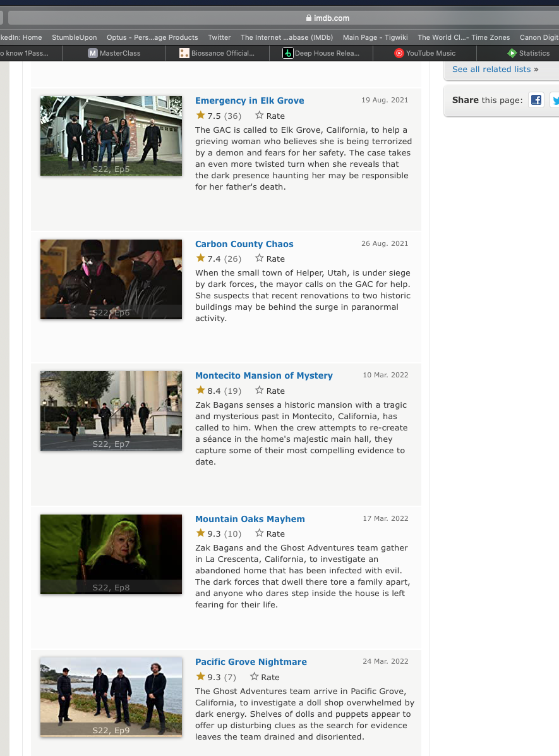Image resolution: width=559 pixels, height=756 pixels.
Task: Open the S22 Ep9 episode thumbnail
Action: tap(111, 697)
